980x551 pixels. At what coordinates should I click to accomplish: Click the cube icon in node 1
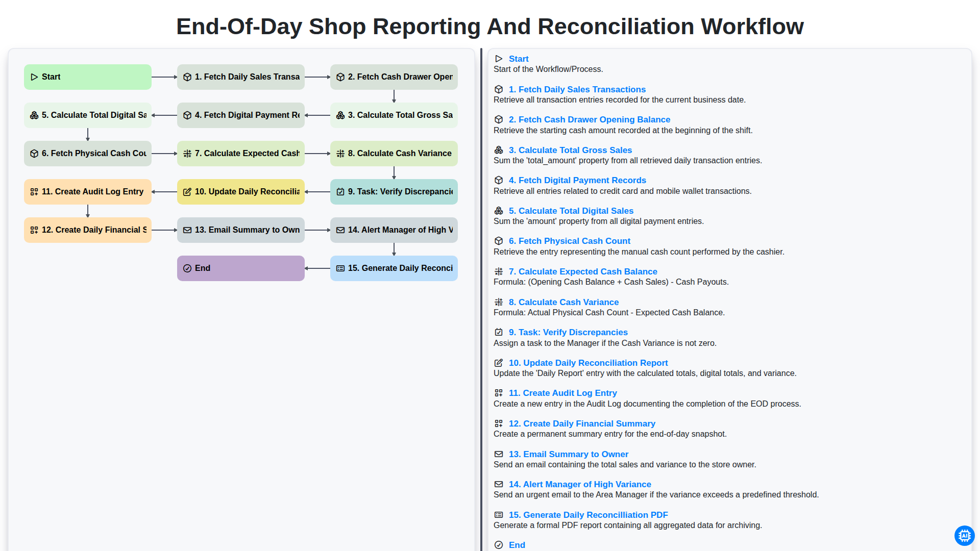click(x=187, y=77)
